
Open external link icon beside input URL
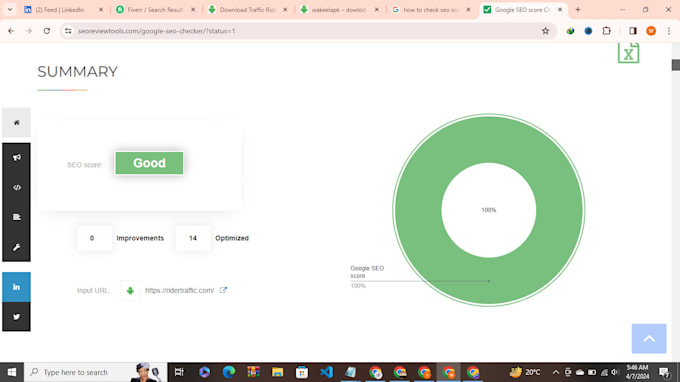[x=223, y=290]
